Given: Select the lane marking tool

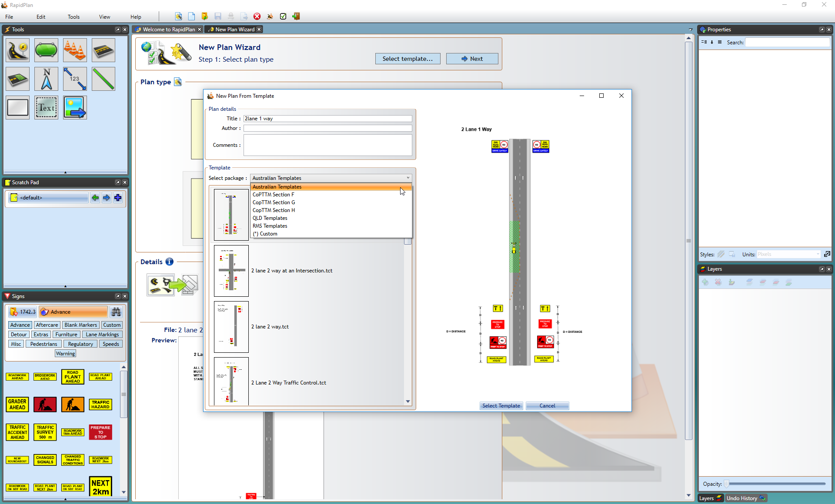Looking at the screenshot, I should click(x=104, y=50).
